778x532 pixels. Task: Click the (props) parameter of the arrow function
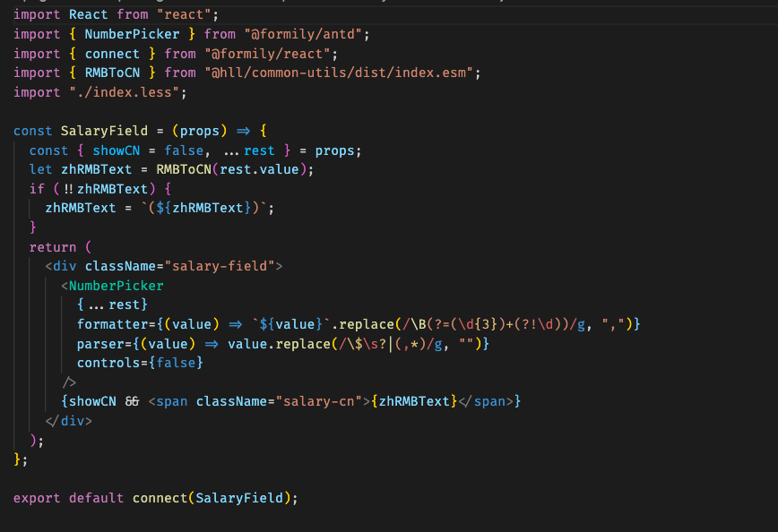coord(200,131)
